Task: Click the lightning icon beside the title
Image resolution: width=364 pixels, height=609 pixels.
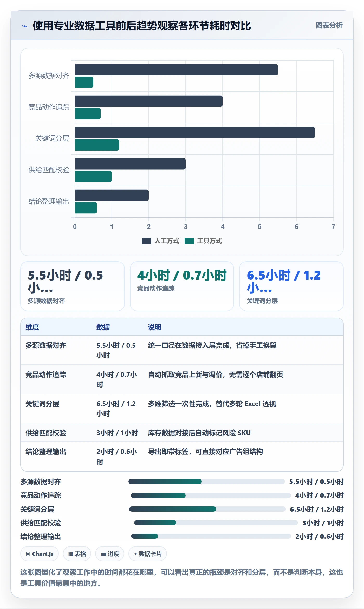Action: pyautogui.click(x=25, y=26)
